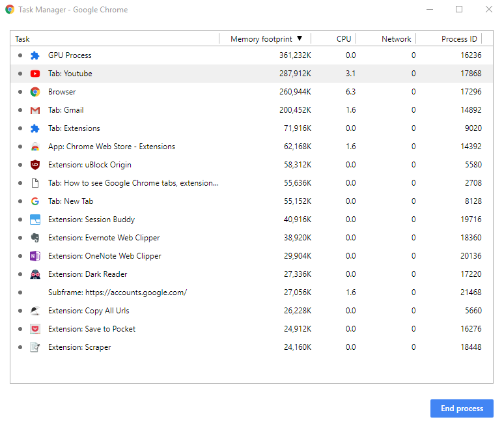The width and height of the screenshot is (504, 428).
Task: Click the Evernote elephant icon
Action: click(x=35, y=238)
